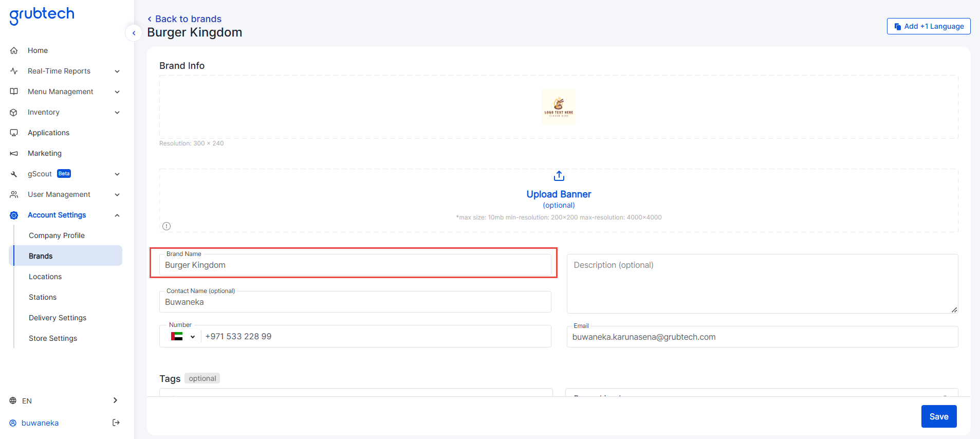Collapse Account Settings chevron
Image resolution: width=980 pixels, height=439 pixels.
click(x=117, y=215)
